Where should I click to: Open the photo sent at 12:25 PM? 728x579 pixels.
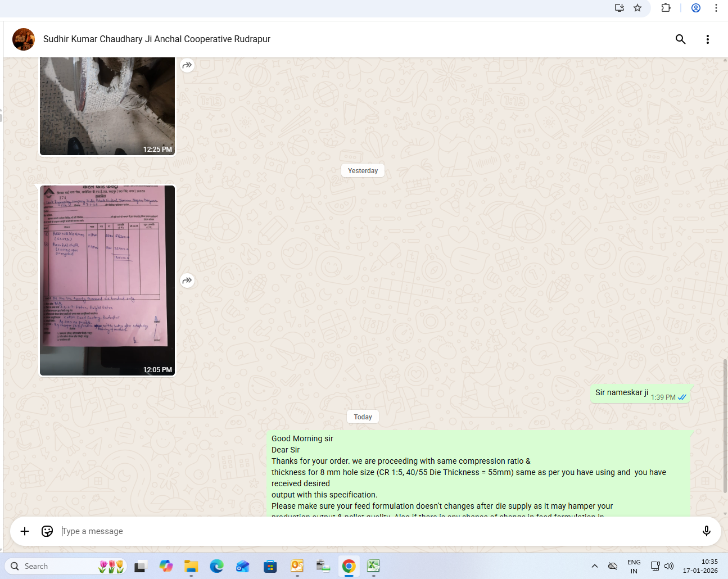tap(107, 106)
